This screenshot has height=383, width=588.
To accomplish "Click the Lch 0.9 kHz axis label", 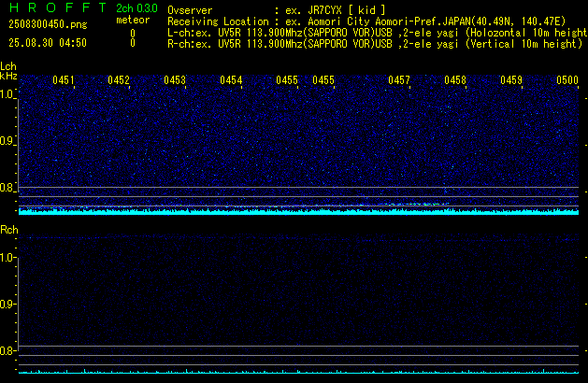I will [7, 141].
